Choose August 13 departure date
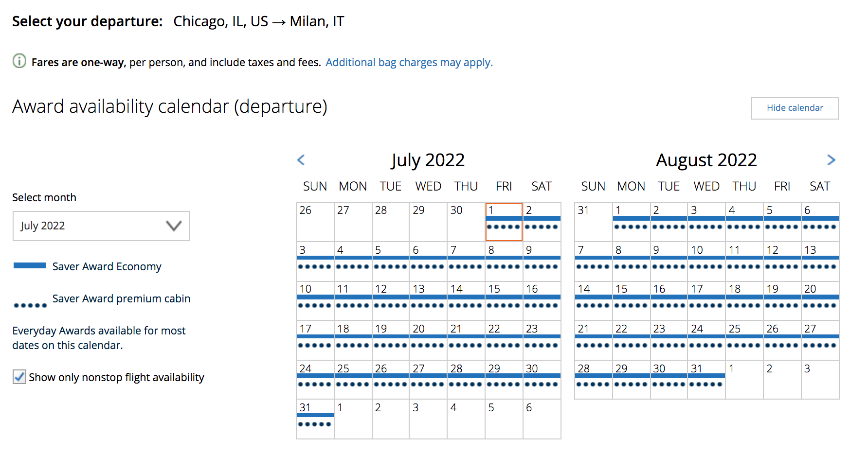868x455 pixels. click(820, 262)
